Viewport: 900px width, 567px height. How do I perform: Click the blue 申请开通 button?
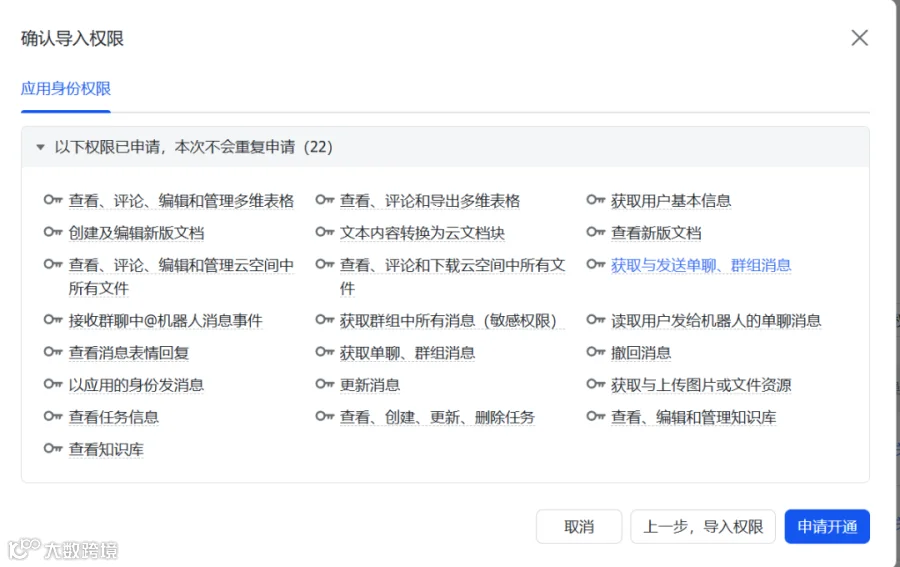(x=827, y=526)
